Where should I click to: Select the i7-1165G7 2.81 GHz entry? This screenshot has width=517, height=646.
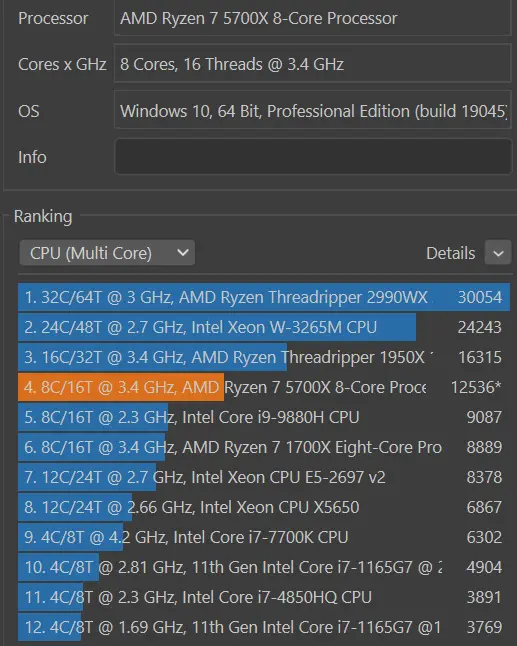(264, 567)
